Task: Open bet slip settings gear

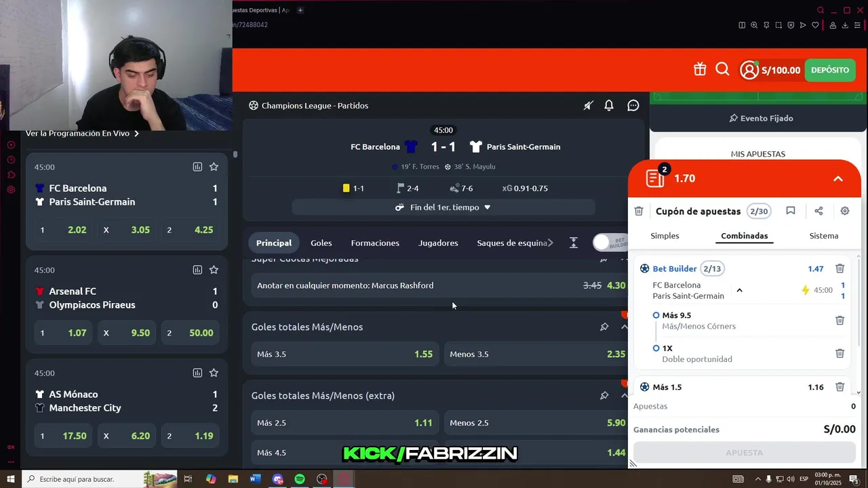Action: (845, 211)
